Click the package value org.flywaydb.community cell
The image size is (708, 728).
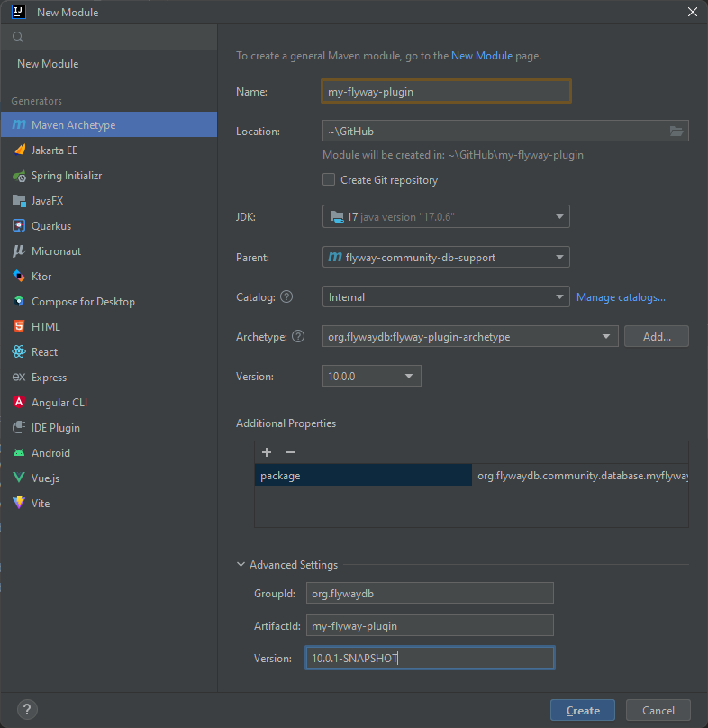coord(580,475)
